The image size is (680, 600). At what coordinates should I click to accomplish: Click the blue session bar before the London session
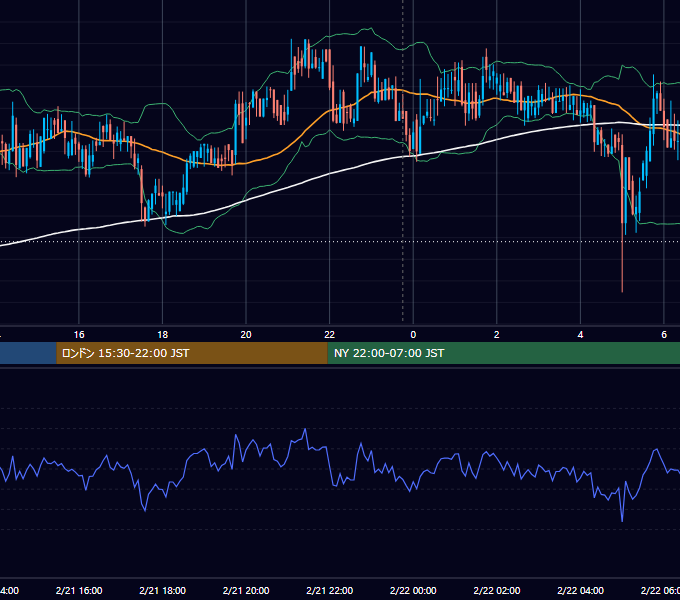[x=28, y=353]
